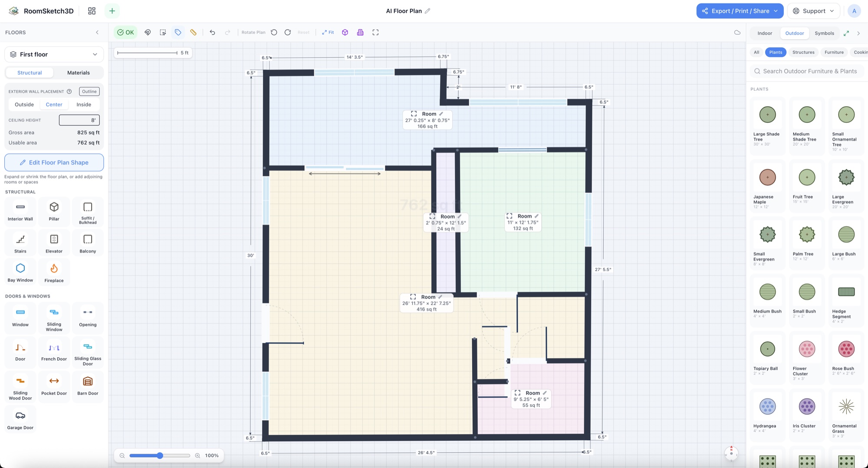This screenshot has width=868, height=468.
Task: Select the Sliding Window element
Action: coord(54,319)
